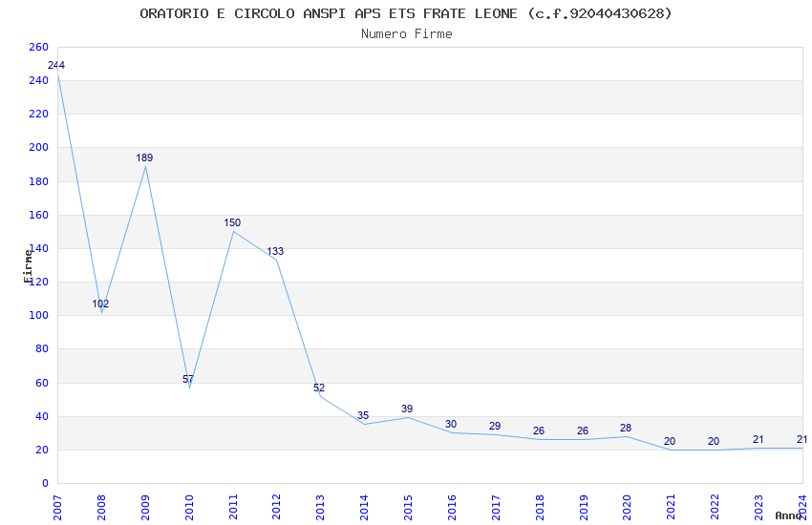Viewport: 812px width, 525px height.
Task: Click data label 189 for year 2009
Action: [144, 157]
